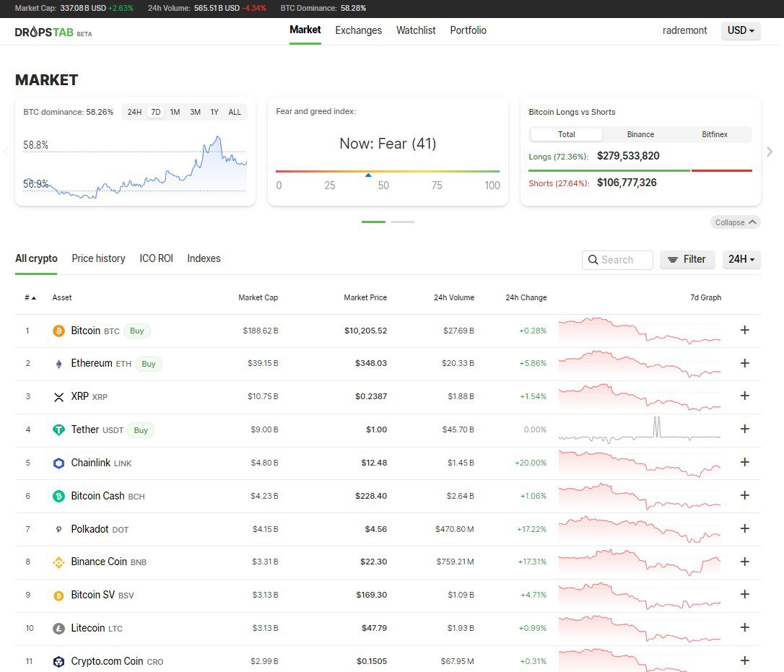Open the Watchlist tab

click(416, 30)
